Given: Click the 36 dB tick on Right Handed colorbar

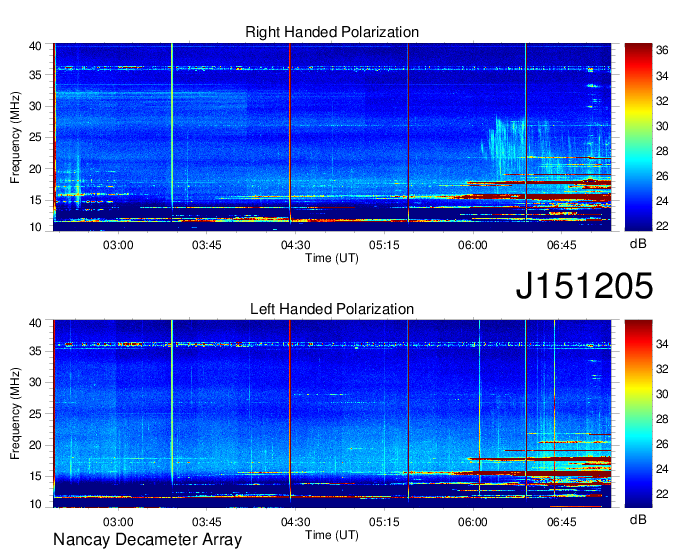Looking at the screenshot, I should (662, 51).
